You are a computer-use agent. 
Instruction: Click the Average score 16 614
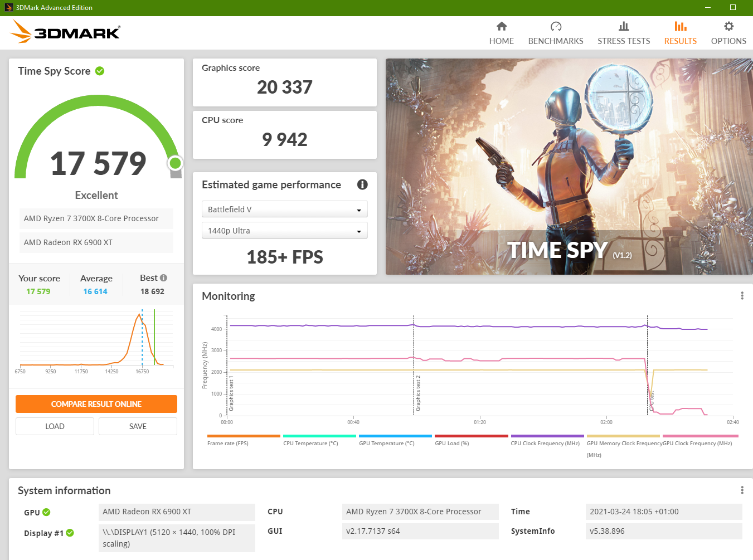tap(95, 291)
